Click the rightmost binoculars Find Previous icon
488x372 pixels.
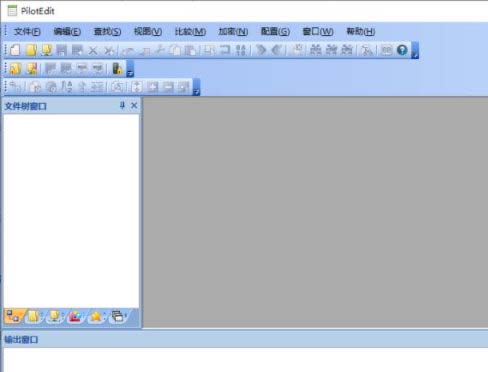(347, 50)
